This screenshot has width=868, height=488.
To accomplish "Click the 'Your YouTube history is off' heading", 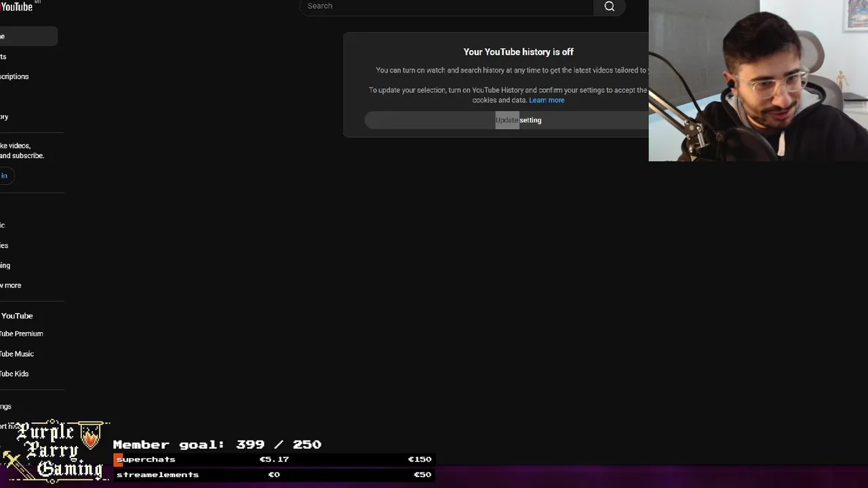I will pyautogui.click(x=518, y=52).
